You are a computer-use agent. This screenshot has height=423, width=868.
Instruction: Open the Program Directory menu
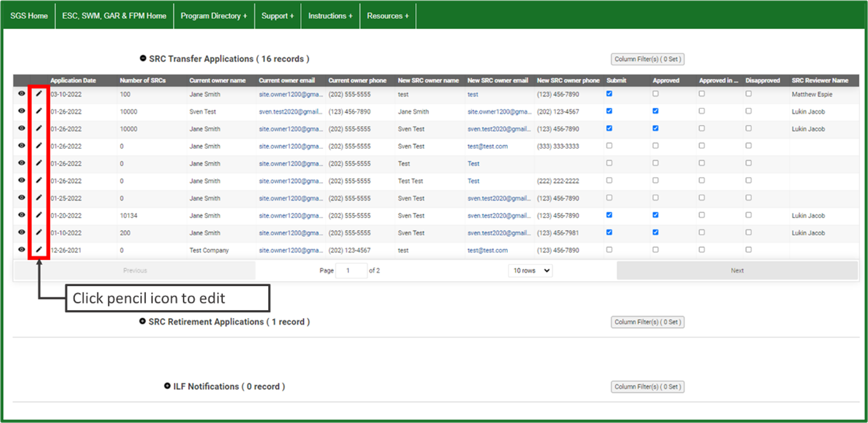click(x=214, y=16)
